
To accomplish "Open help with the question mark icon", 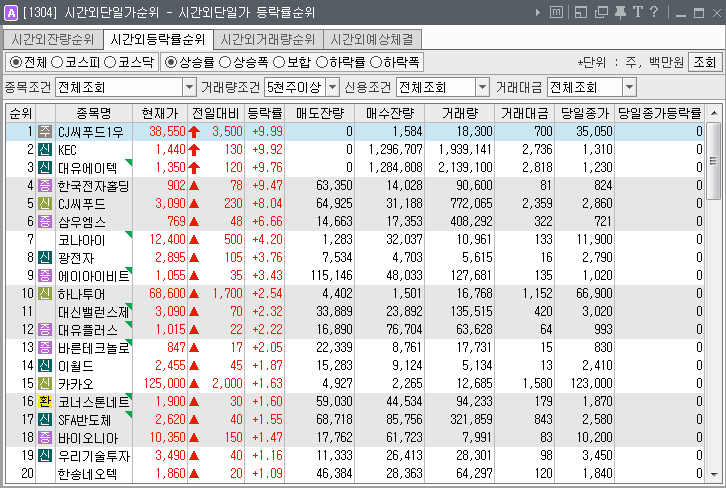I will point(654,12).
